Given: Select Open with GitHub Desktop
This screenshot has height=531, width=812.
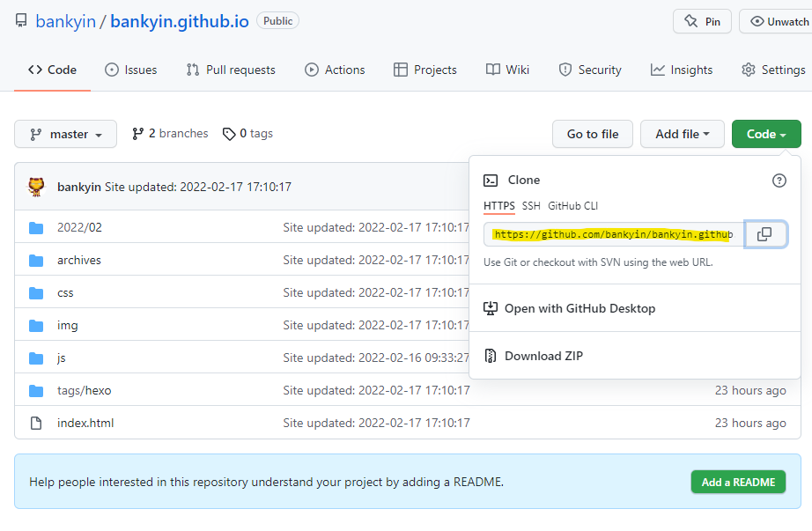Looking at the screenshot, I should click(579, 308).
